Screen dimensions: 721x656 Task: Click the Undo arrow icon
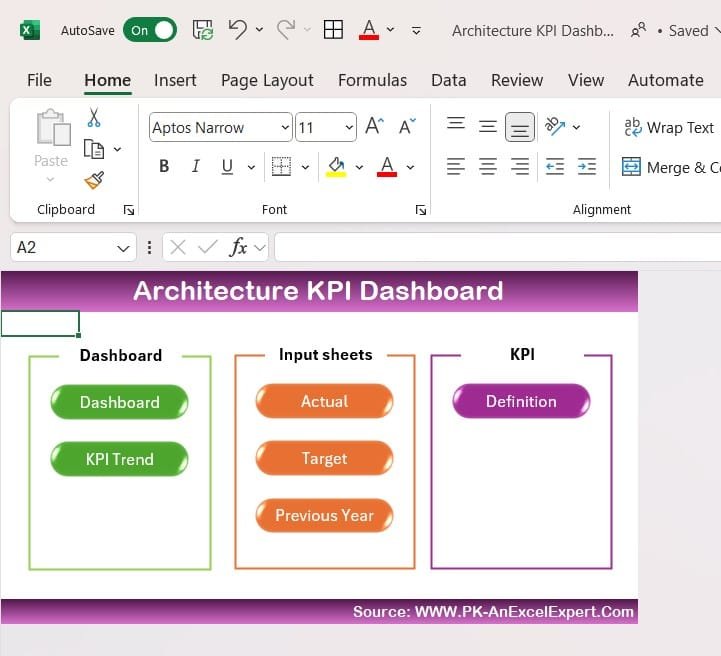[x=237, y=30]
